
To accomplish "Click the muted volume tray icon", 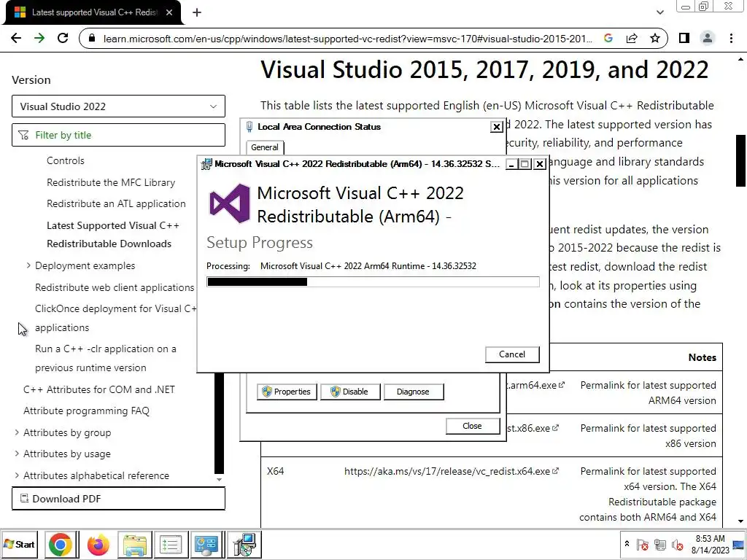I will click(x=677, y=545).
